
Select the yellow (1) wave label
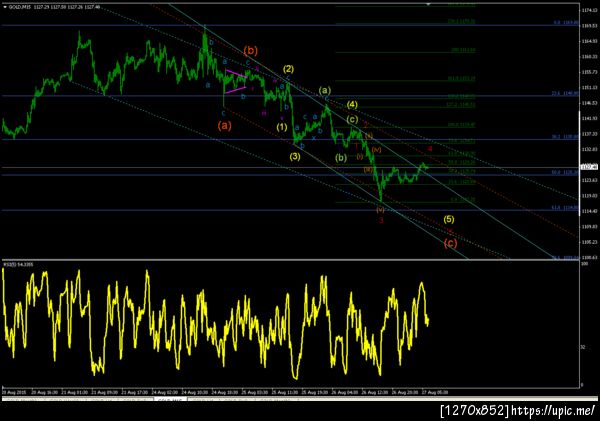pos(282,127)
